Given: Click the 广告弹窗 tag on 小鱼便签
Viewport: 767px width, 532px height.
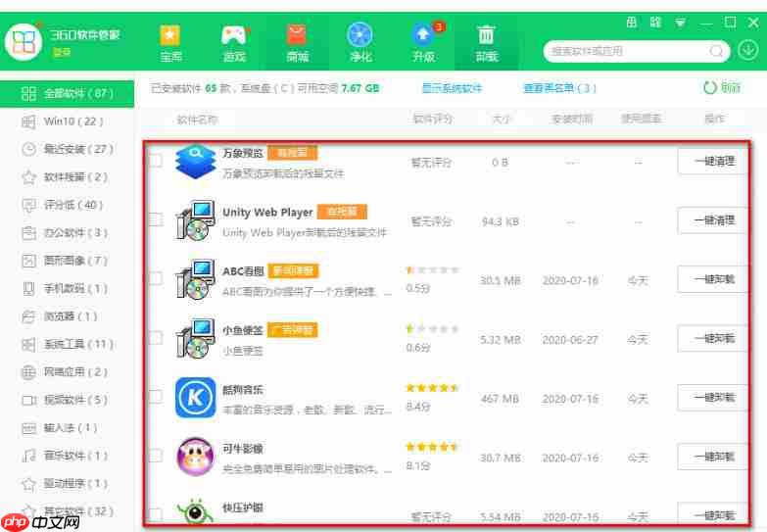Looking at the screenshot, I should point(293,330).
